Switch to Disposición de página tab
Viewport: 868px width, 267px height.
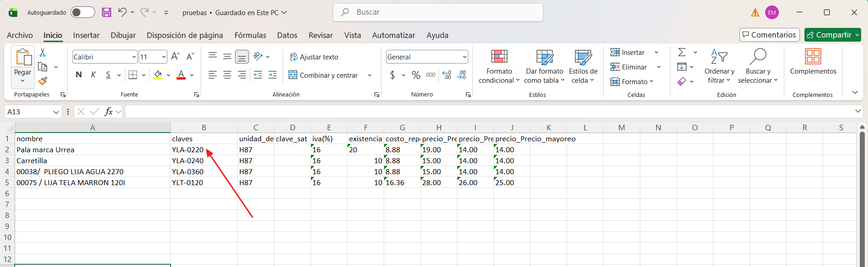[x=185, y=35]
